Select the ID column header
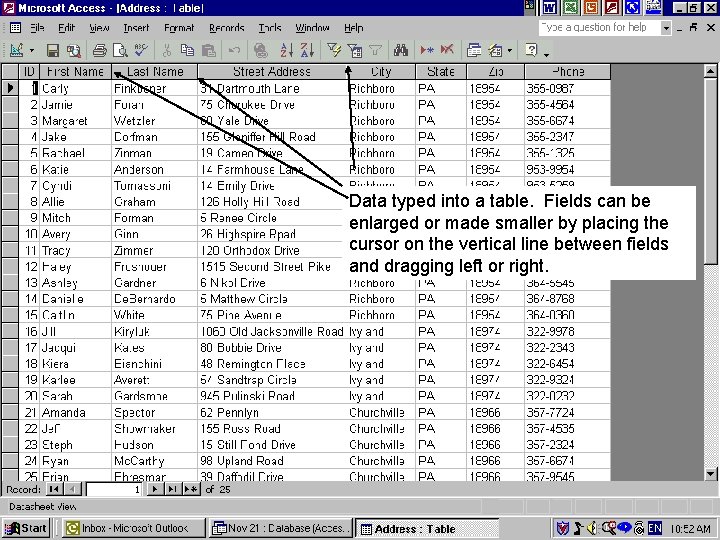Screen dimensions: 720x540 [29, 72]
